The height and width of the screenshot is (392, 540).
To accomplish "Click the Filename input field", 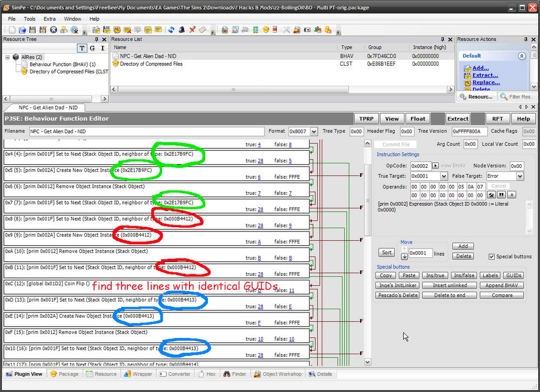I will [146, 131].
